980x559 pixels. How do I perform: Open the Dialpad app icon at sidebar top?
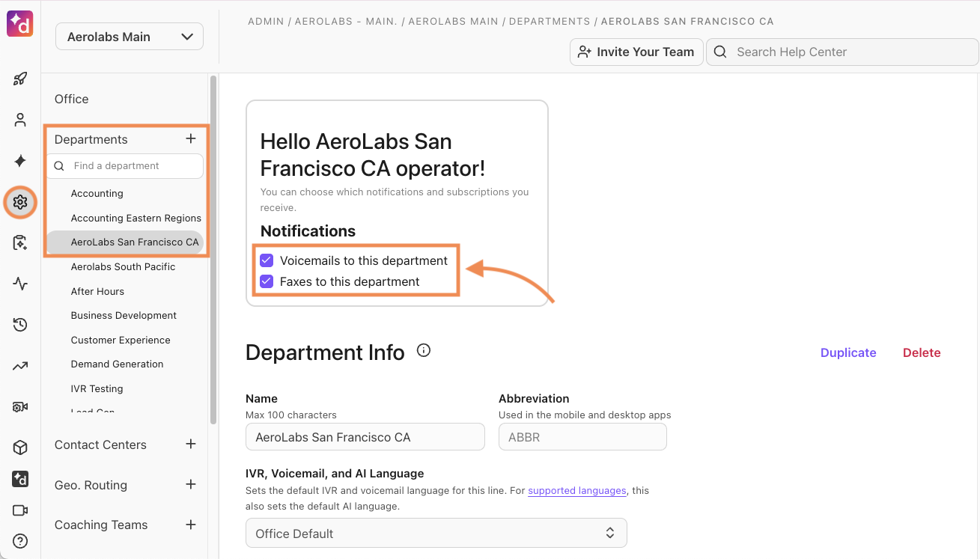[19, 23]
